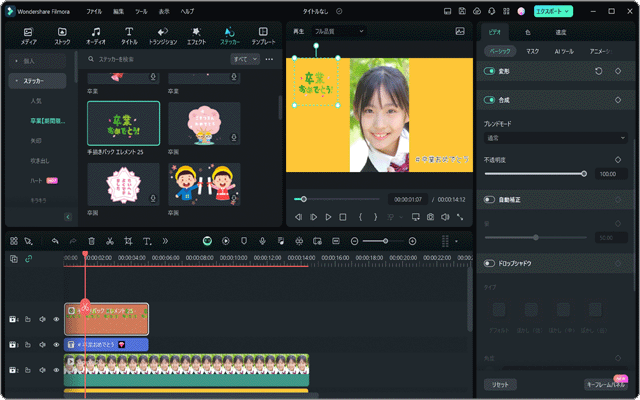Viewport: 640px width, 400px height.
Task: Click the 不透明度 opacity slider handle
Action: [584, 173]
